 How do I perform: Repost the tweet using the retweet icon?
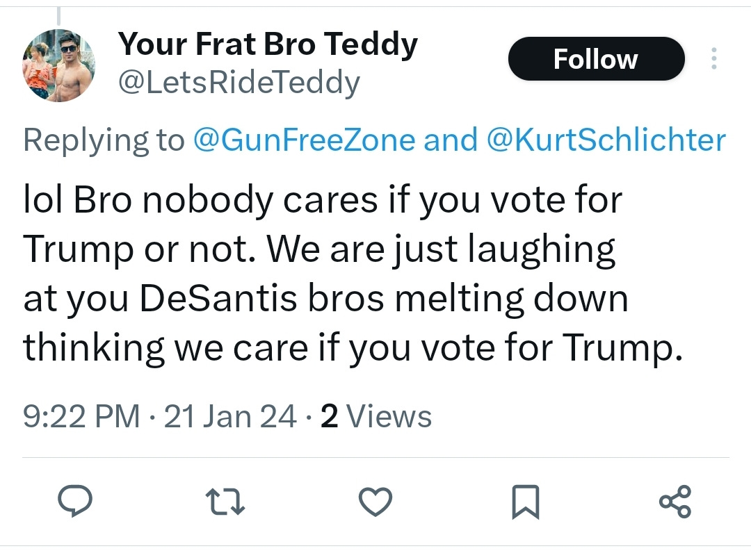225,501
